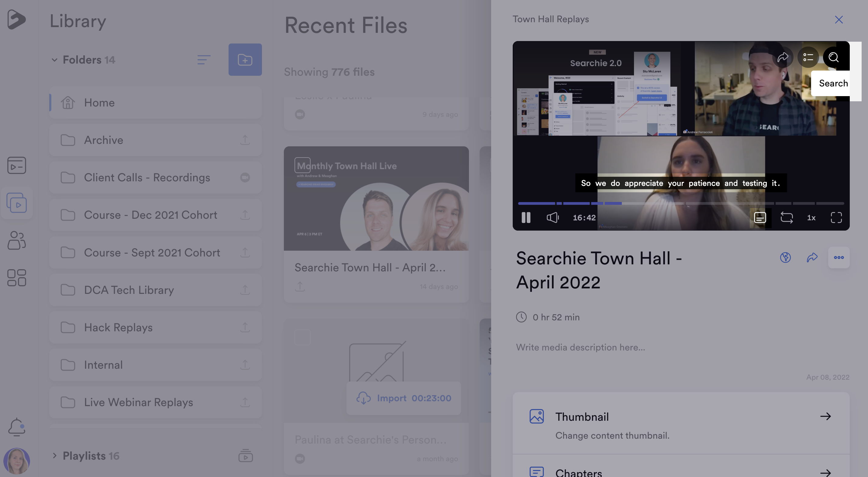This screenshot has width=868, height=477.
Task: Open the chapters list icon on video
Action: pos(808,57)
